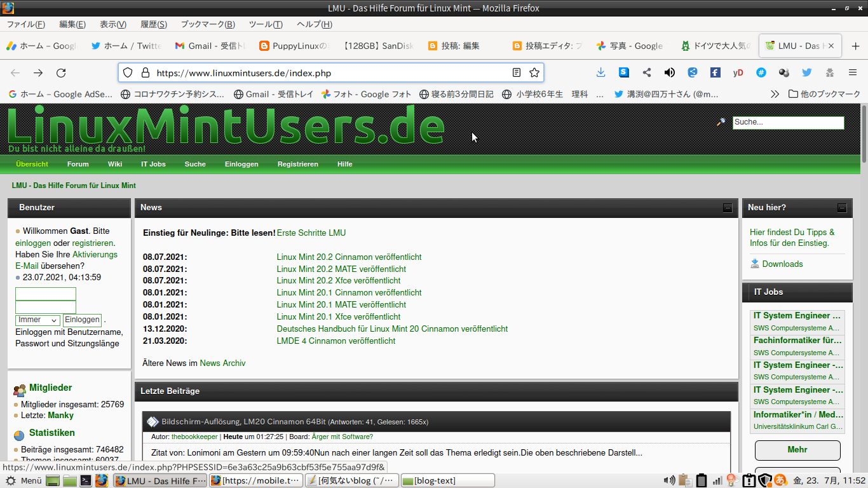Click the Mehr button under IT Jobs

coord(797,450)
